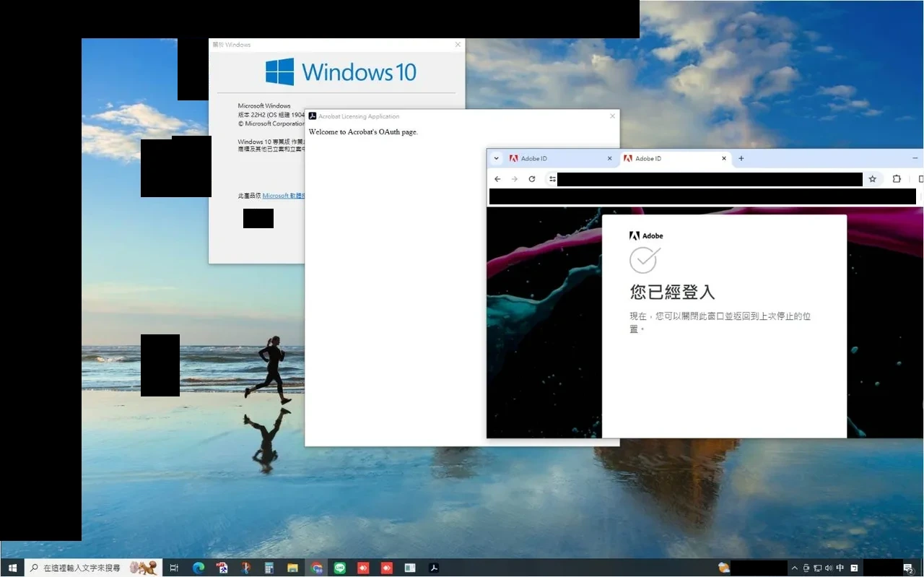Close the 關於 Windows dialog
Image resolution: width=924 pixels, height=577 pixels.
(458, 45)
